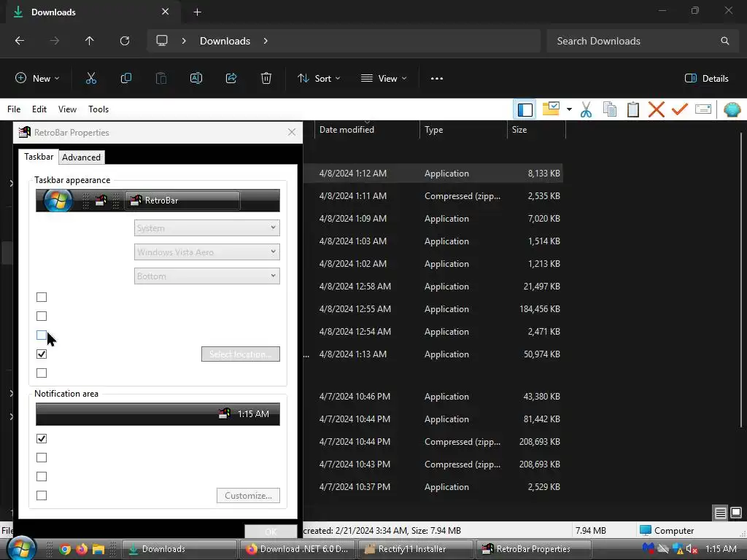The width and height of the screenshot is (747, 560).
Task: Go back with the left arrow
Action: (x=20, y=41)
